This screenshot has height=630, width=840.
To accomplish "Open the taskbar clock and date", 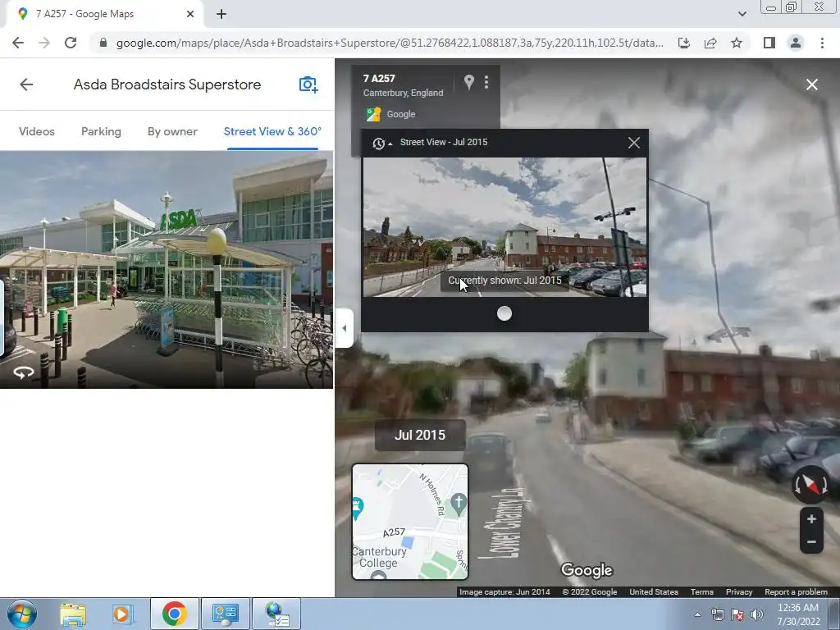I will [x=798, y=614].
